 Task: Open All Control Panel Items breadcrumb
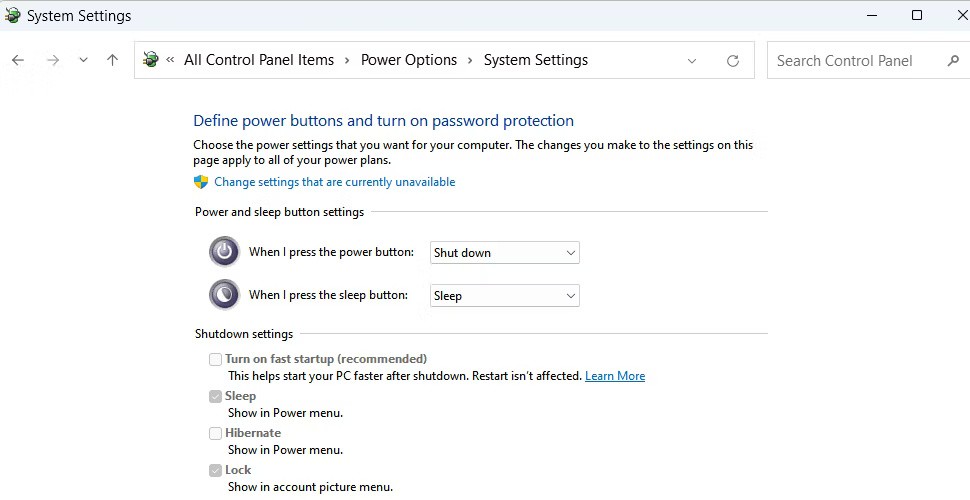tap(259, 60)
